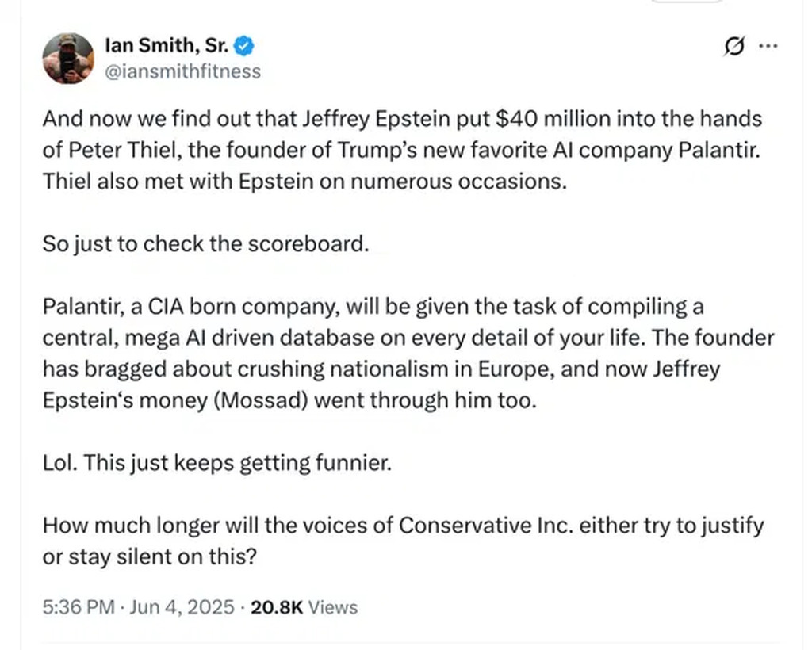Open the @iansmithfitness handle link
The image size is (812, 650).
coord(183,71)
